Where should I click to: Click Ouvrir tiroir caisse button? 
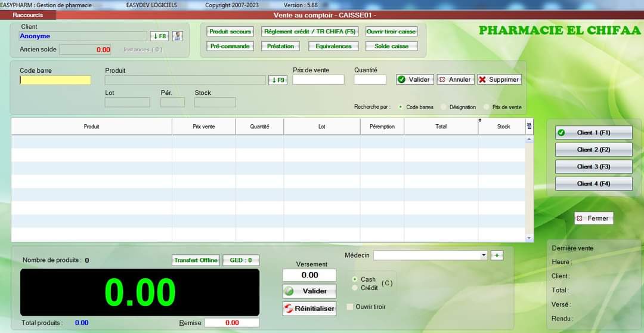(391, 32)
